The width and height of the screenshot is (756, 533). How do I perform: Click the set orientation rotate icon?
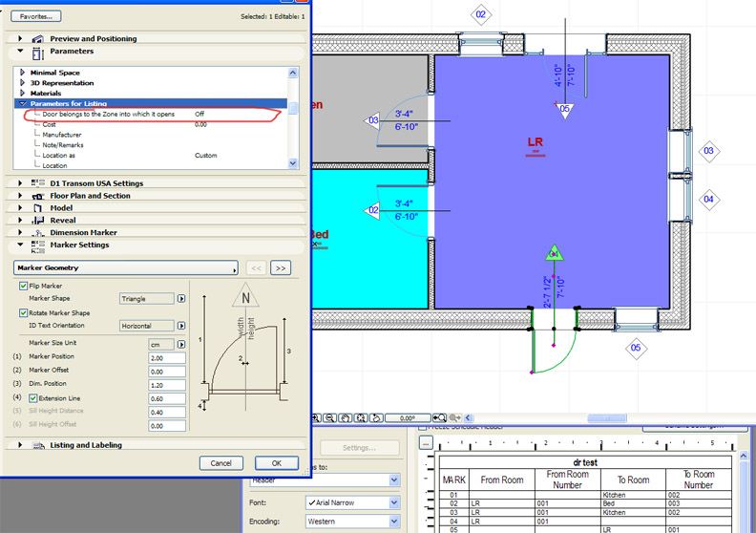376,417
